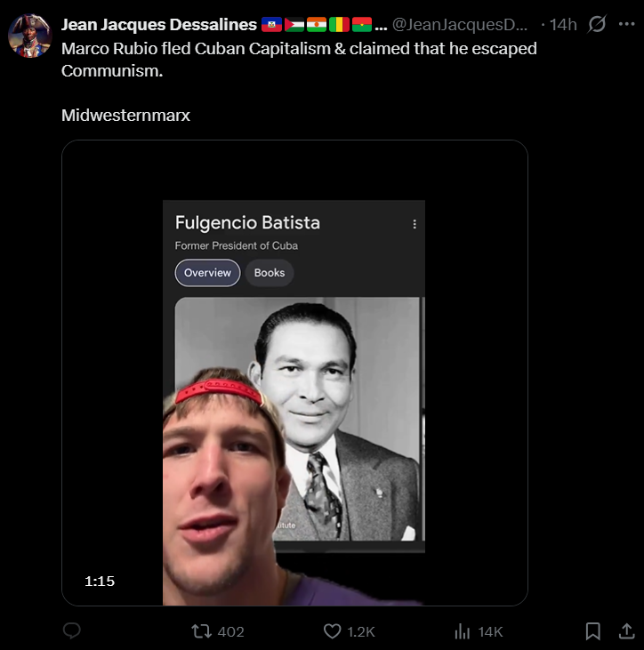This screenshot has height=650, width=644.
Task: Select the Overview tab
Action: coord(207,273)
